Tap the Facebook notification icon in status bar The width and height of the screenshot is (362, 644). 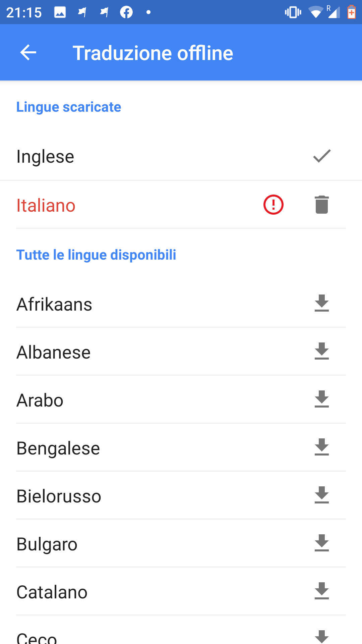[126, 12]
